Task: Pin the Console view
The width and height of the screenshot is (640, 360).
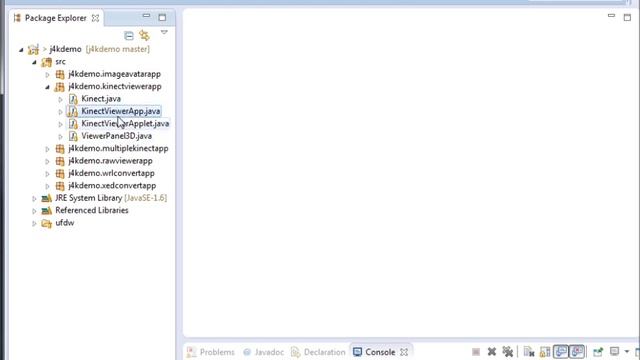Action: tap(598, 352)
